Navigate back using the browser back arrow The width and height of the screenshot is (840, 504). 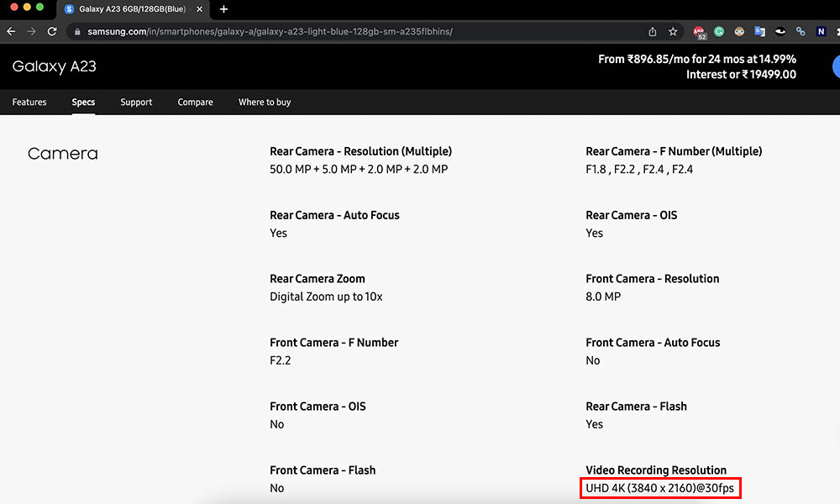[x=10, y=31]
